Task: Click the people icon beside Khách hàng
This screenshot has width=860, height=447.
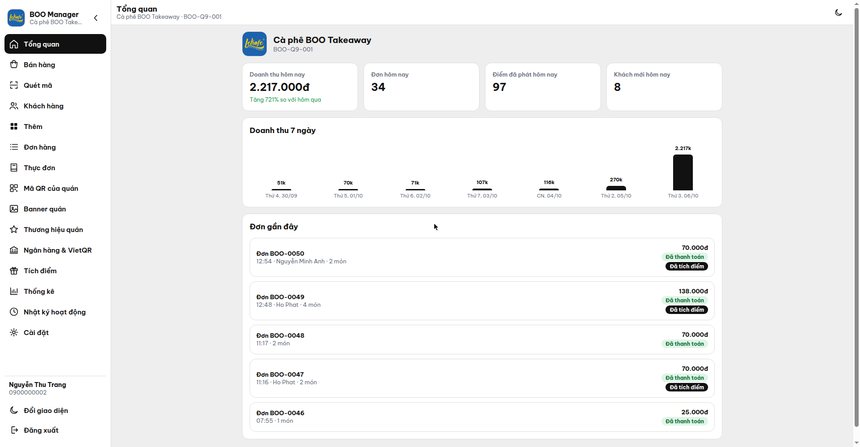Action: click(x=14, y=106)
